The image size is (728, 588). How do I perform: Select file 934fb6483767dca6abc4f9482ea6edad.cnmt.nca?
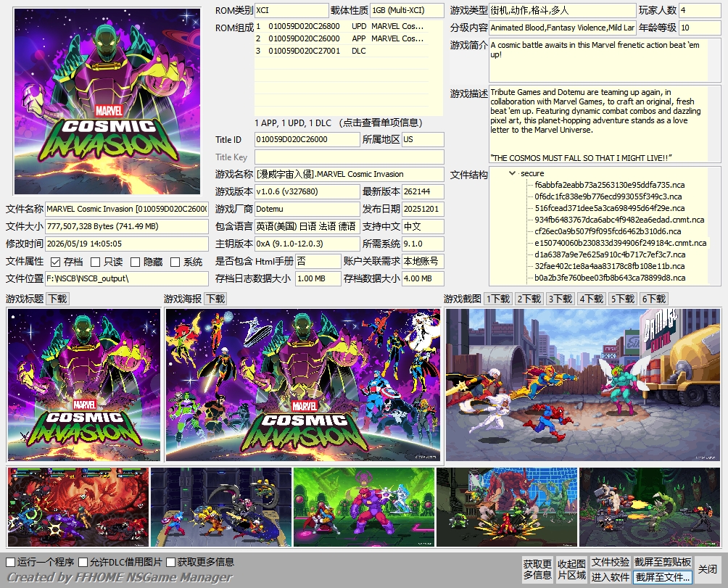pos(619,220)
